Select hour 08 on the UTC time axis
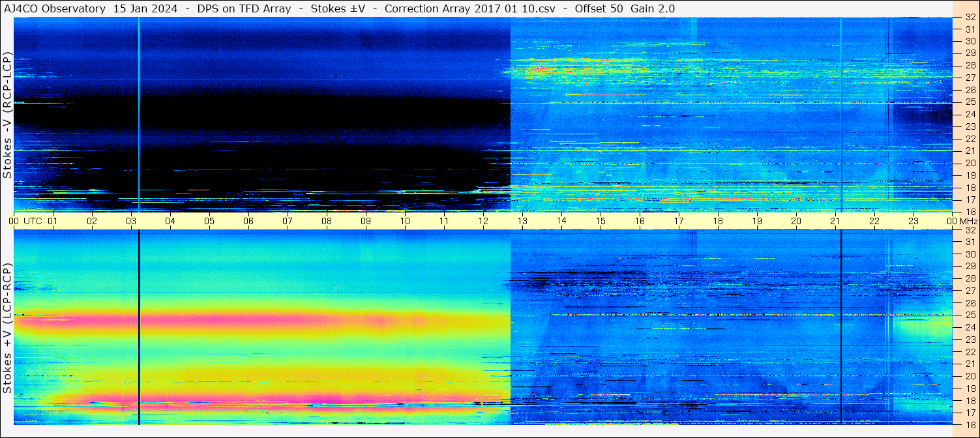 click(x=327, y=221)
